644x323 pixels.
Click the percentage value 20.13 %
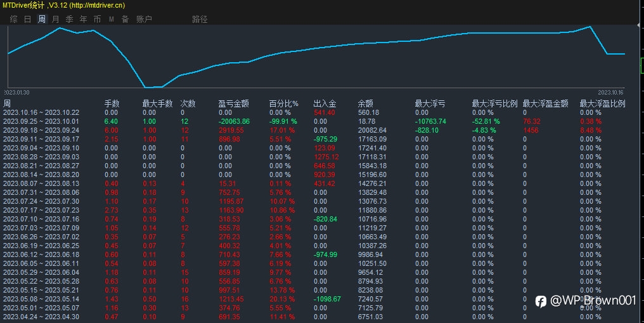pyautogui.click(x=282, y=299)
